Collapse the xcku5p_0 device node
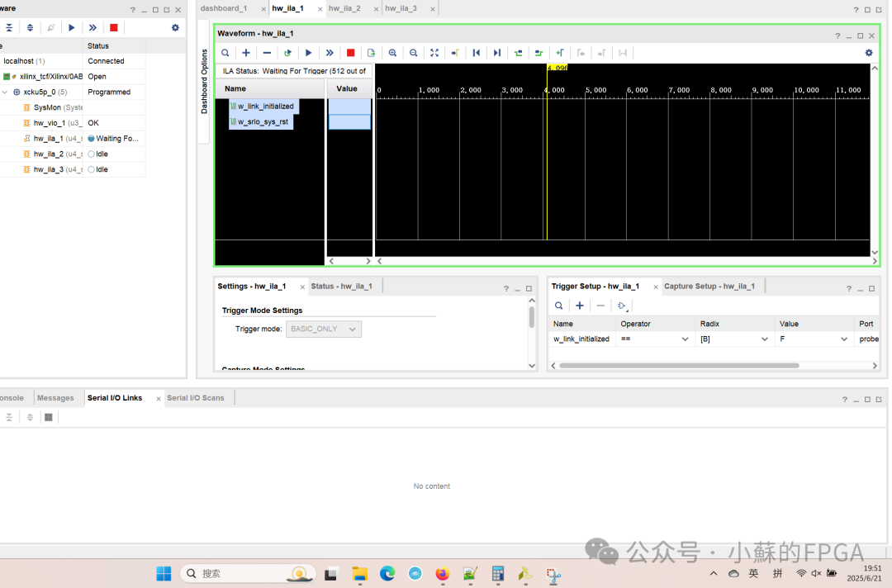 [7, 92]
